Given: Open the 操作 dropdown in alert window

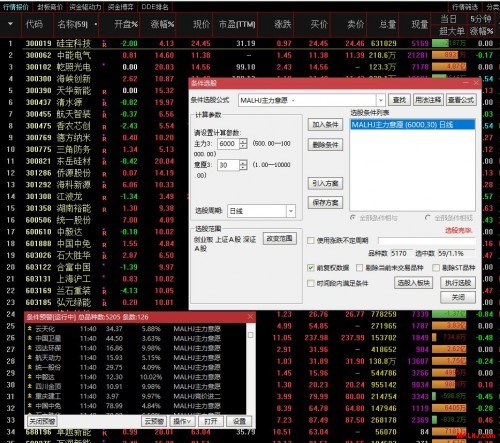Looking at the screenshot, I should point(182,421).
